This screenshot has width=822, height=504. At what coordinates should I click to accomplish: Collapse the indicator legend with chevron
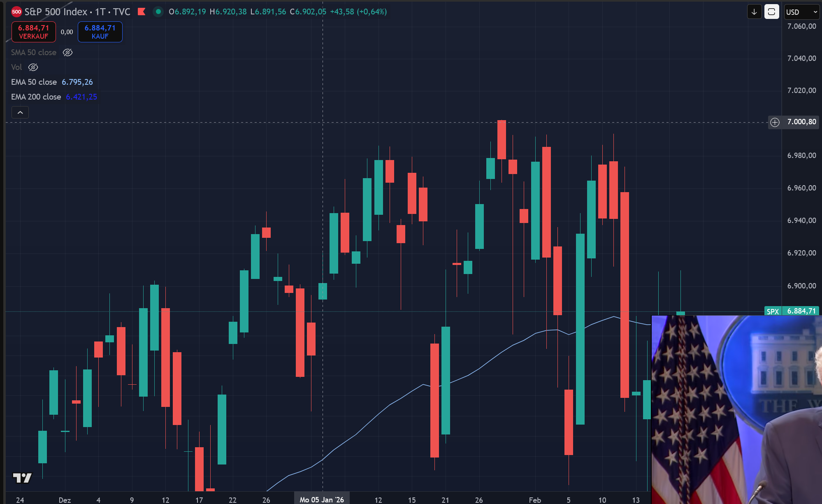[x=20, y=112]
